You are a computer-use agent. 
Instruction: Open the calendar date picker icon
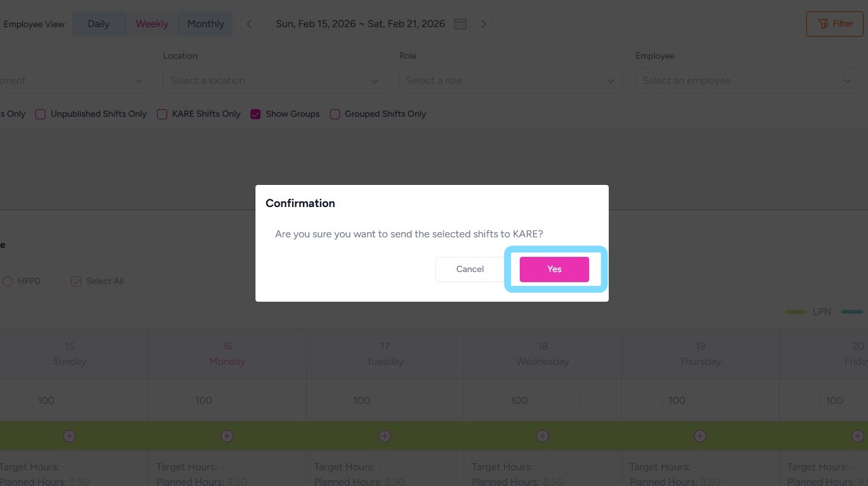point(460,24)
